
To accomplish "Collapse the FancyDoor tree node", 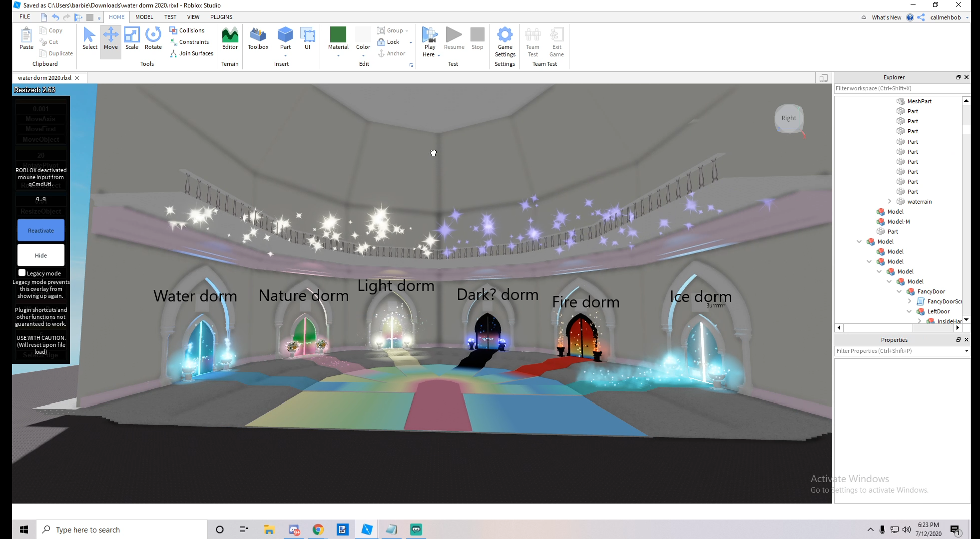I will point(900,291).
